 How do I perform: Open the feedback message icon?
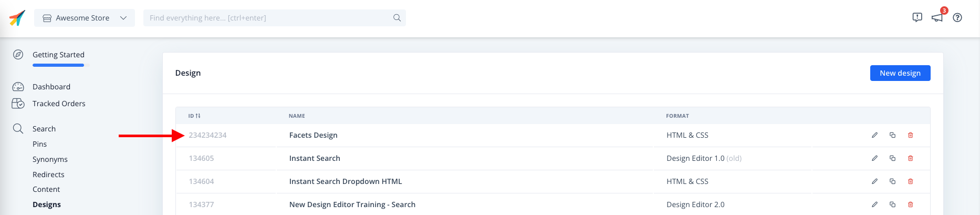click(917, 18)
